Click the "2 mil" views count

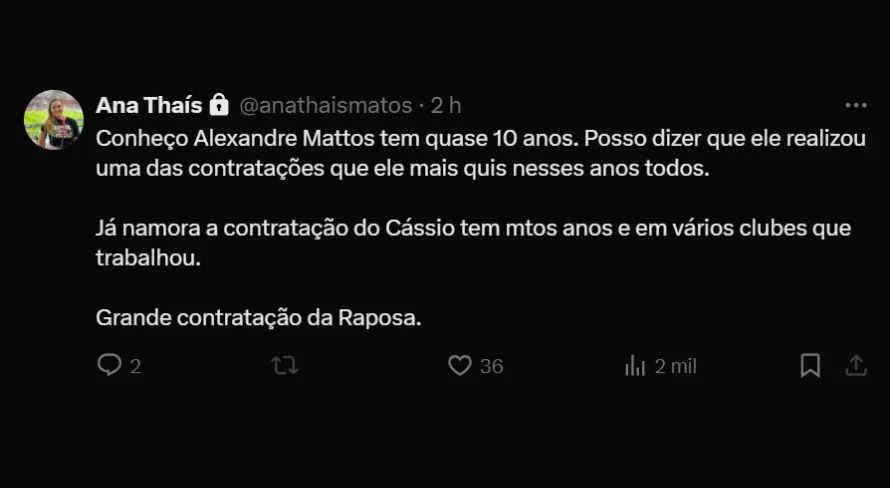676,367
